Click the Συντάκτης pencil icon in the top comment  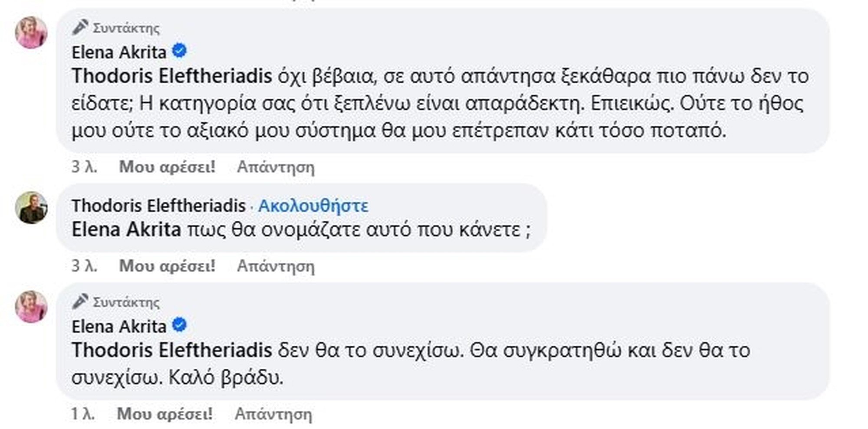coord(80,27)
